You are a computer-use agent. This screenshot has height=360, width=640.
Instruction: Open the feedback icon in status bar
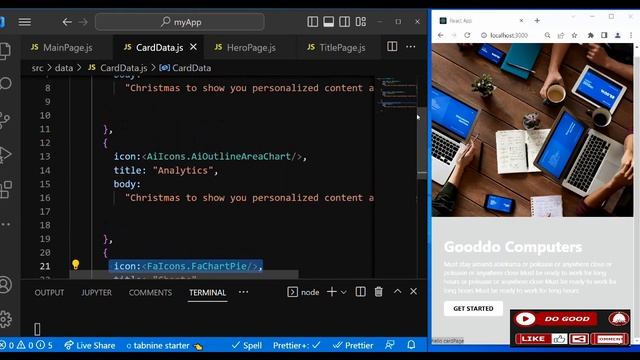pos(390,345)
